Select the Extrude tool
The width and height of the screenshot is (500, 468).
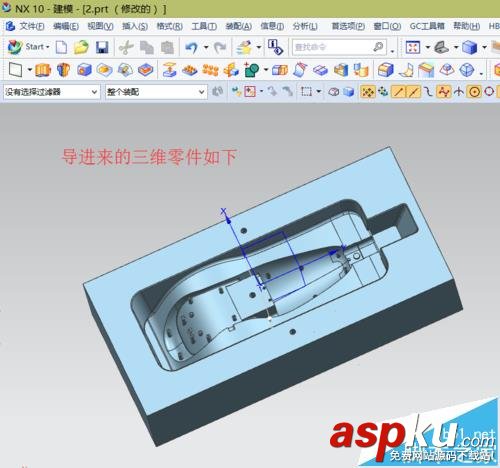(x=43, y=70)
